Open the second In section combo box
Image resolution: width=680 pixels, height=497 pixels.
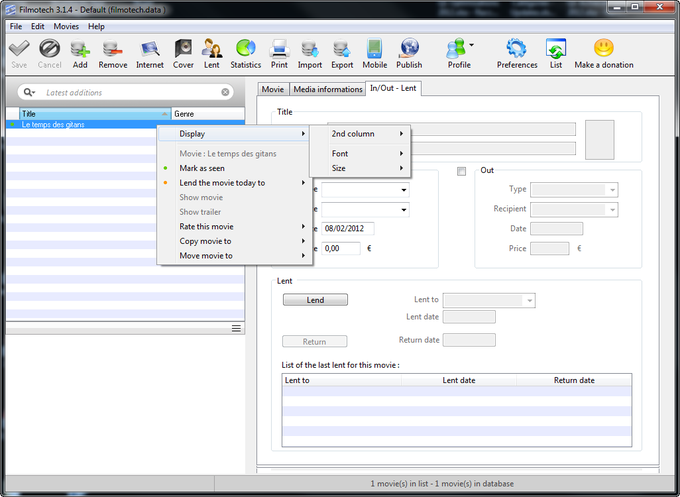(x=365, y=209)
